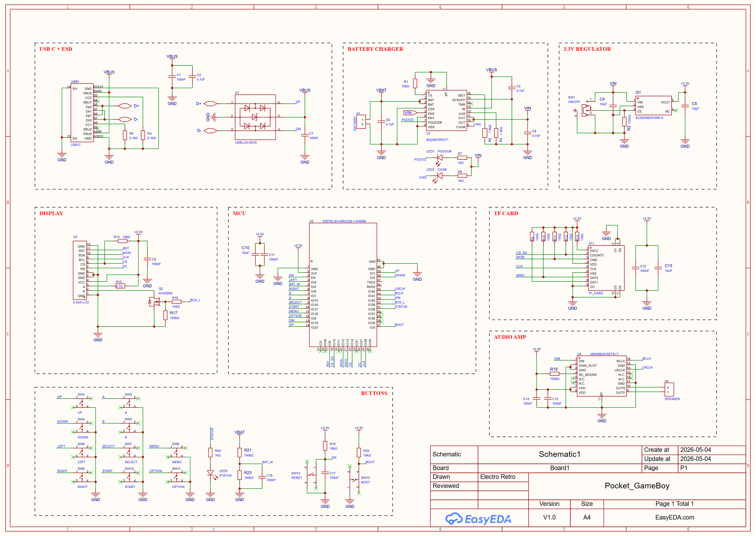
Task: Click the SW13 BOOT switch symbol
Action: pyautogui.click(x=354, y=479)
